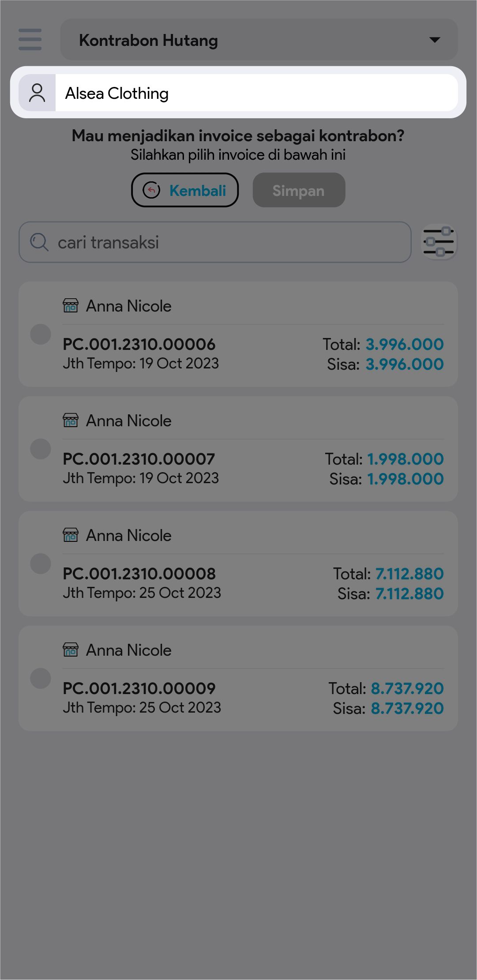Viewport: 477px width, 980px height.
Task: Click store icon on invoice PC.001.2310.00008
Action: (71, 535)
